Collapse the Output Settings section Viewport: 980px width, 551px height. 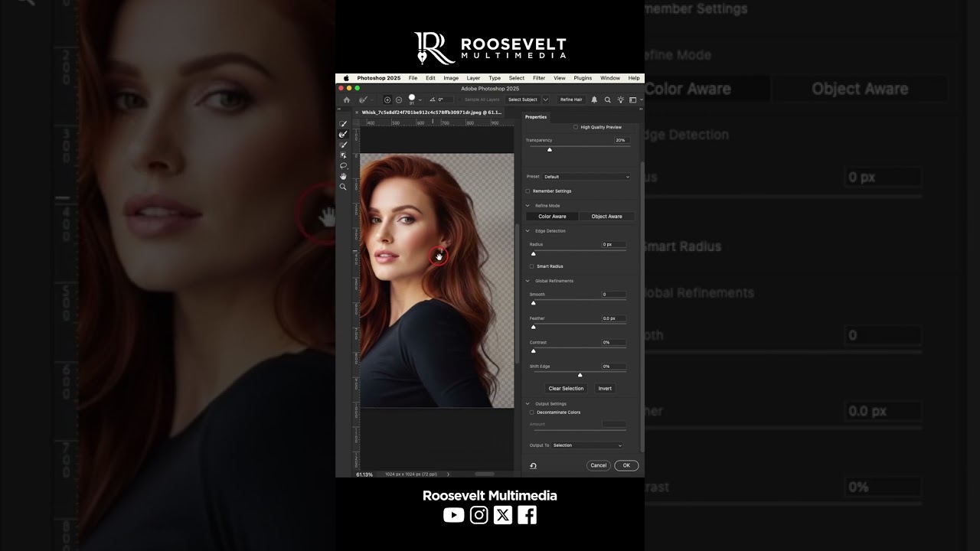(x=528, y=404)
